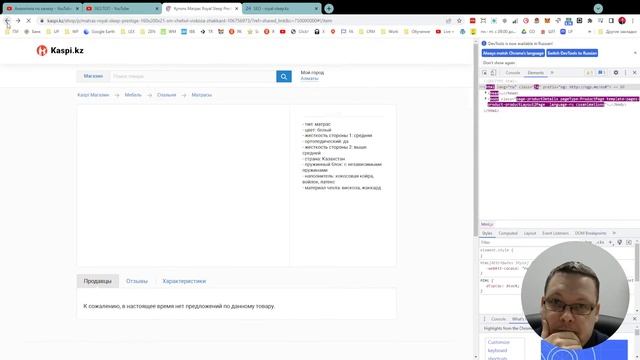Open the DevTools Elements tab
This screenshot has width=640, height=360.
(536, 73)
